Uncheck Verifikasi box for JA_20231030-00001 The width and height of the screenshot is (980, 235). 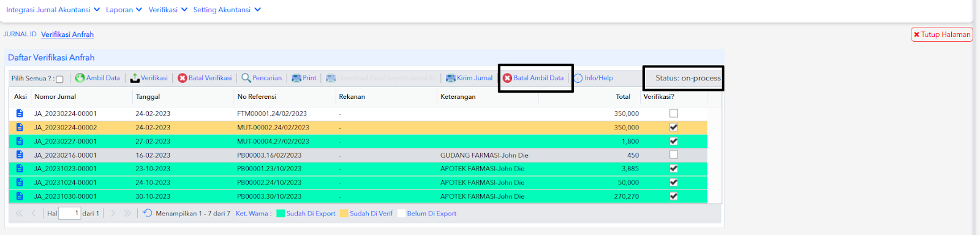point(674,196)
